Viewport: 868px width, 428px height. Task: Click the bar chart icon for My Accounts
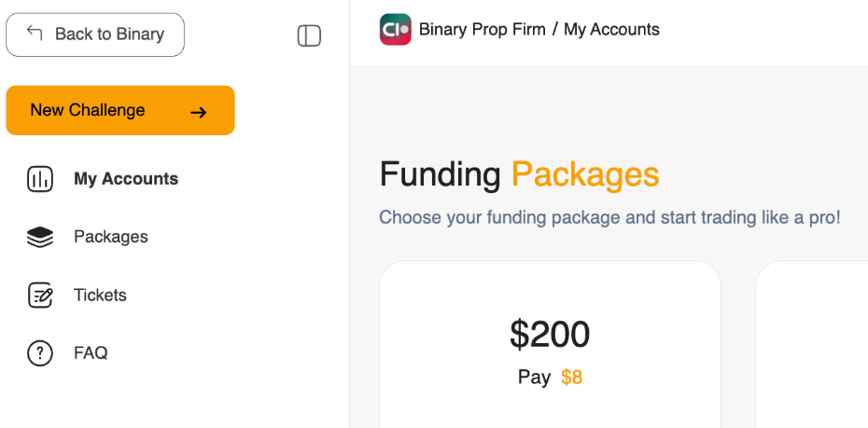pyautogui.click(x=40, y=179)
